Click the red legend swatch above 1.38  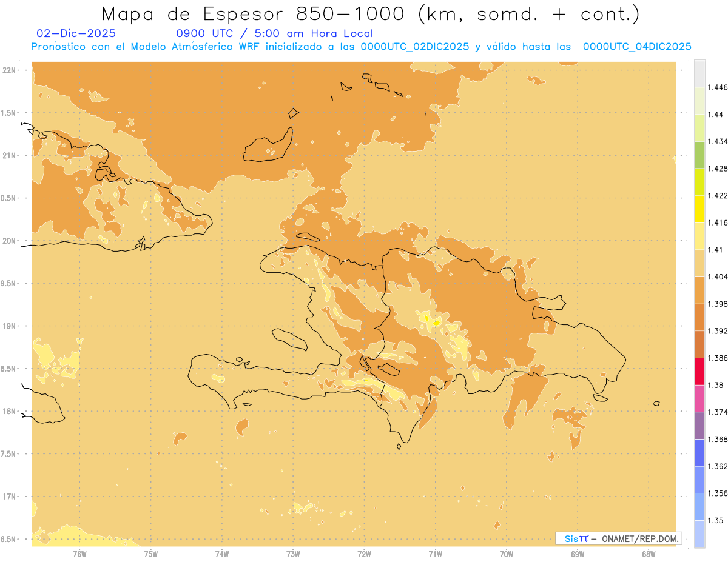coord(699,371)
